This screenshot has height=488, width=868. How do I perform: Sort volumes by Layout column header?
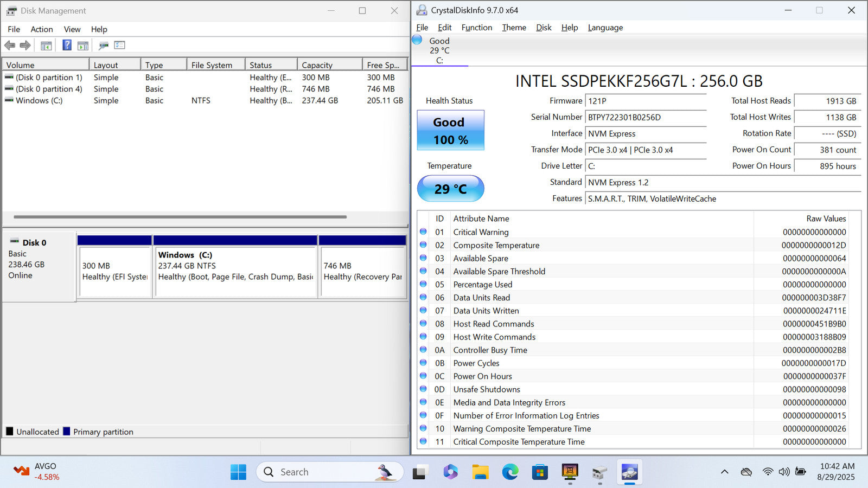[115, 65]
